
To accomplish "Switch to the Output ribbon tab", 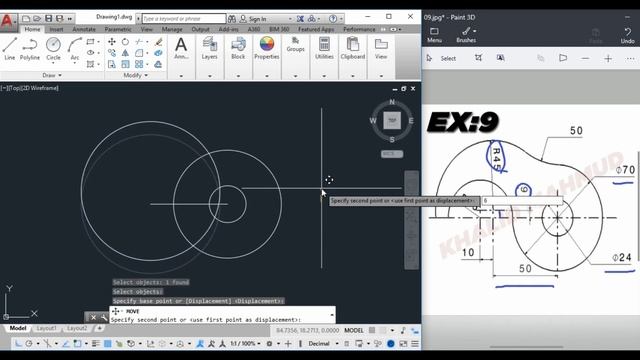I will 200,29.
